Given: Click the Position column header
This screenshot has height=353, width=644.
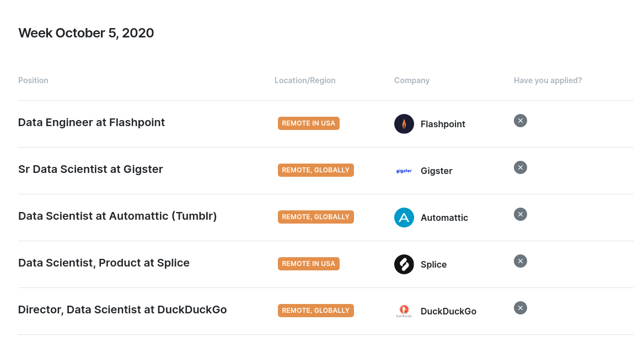Looking at the screenshot, I should click(x=33, y=80).
